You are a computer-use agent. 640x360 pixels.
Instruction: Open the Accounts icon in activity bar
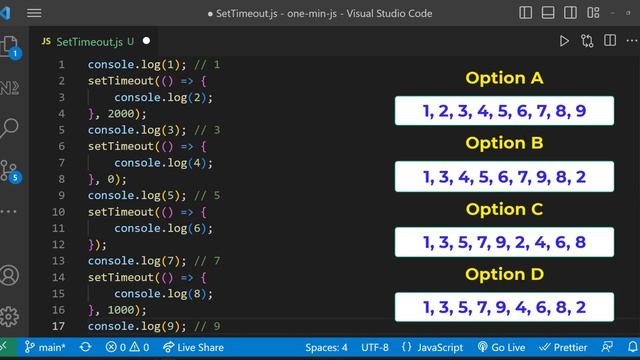pyautogui.click(x=9, y=275)
